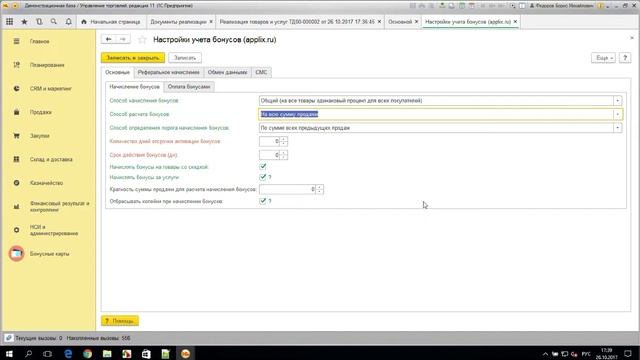This screenshot has height=360, width=640.
Task: Click the Финансовый результат chart icon
Action: coord(16,207)
